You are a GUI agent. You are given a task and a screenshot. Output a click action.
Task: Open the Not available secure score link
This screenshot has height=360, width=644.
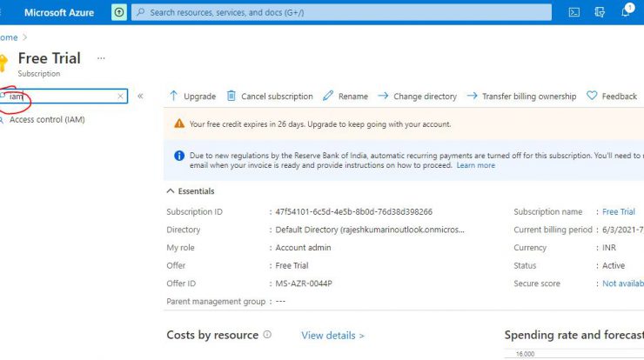(x=622, y=283)
